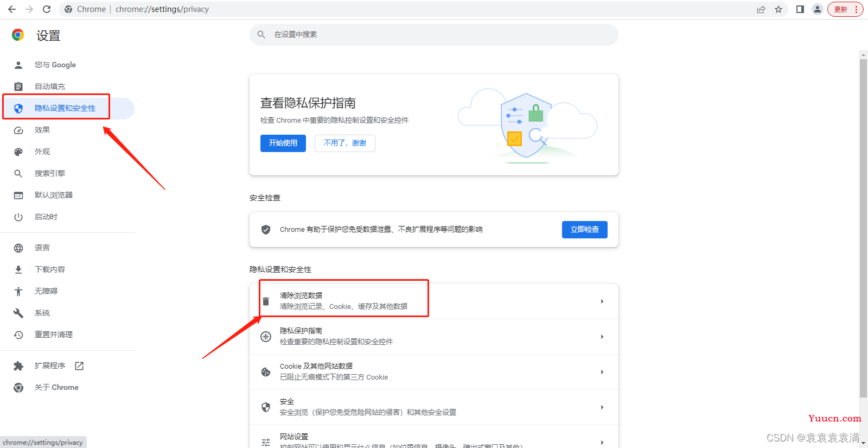Click the share page icon in address bar
Screen dimensions: 868x448
(x=761, y=9)
